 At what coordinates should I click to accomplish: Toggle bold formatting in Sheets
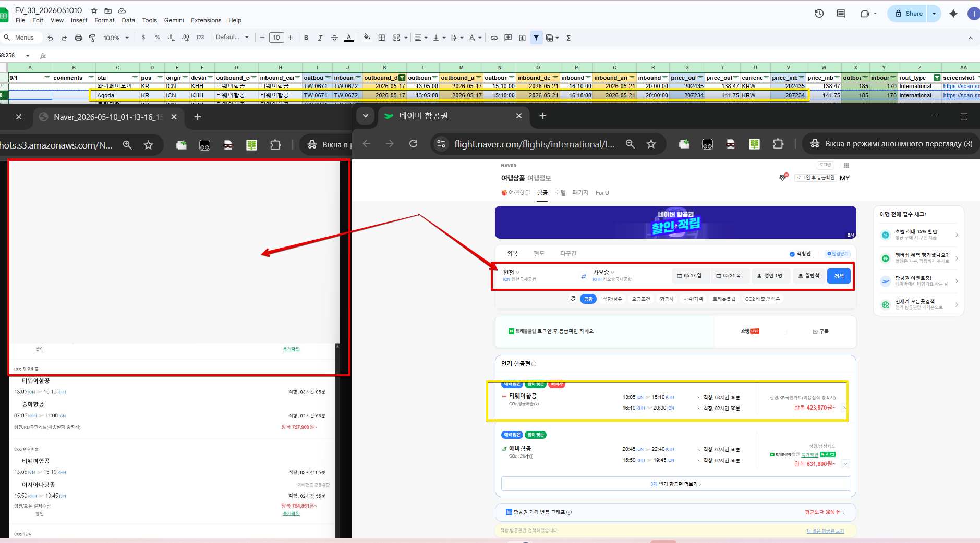point(306,38)
